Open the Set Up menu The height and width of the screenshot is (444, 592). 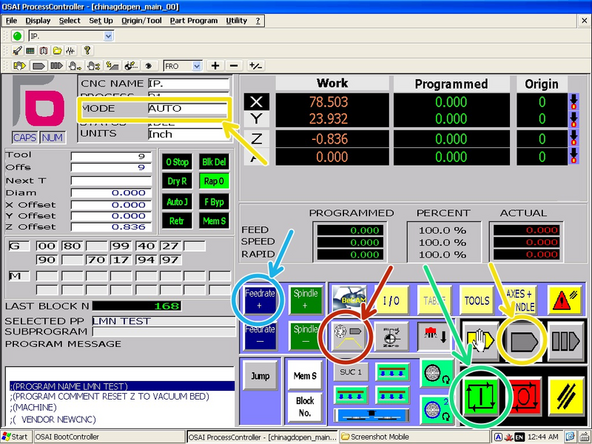[x=101, y=21]
